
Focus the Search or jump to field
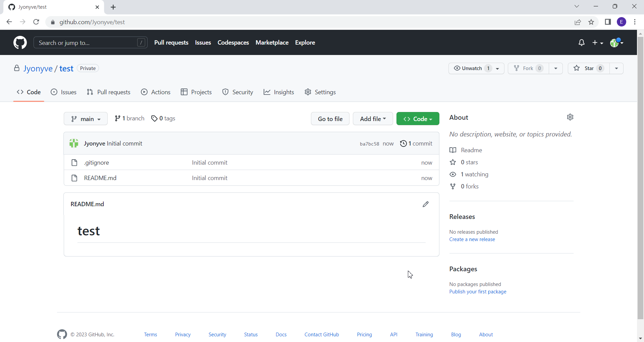pos(91,43)
